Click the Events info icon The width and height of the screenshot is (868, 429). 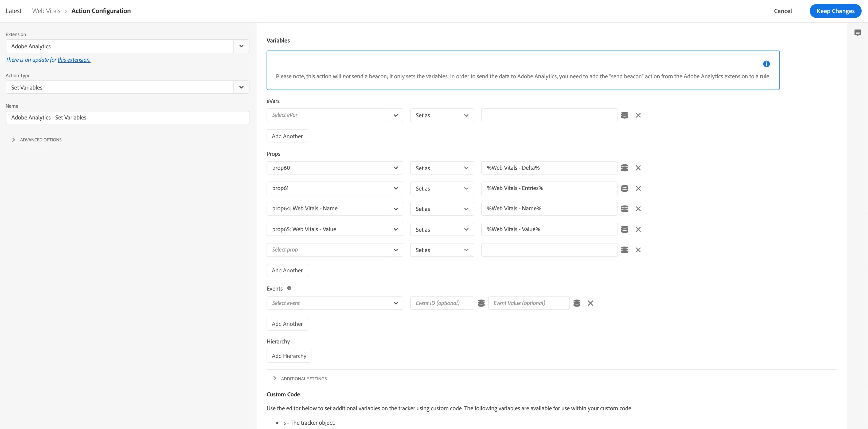[289, 288]
